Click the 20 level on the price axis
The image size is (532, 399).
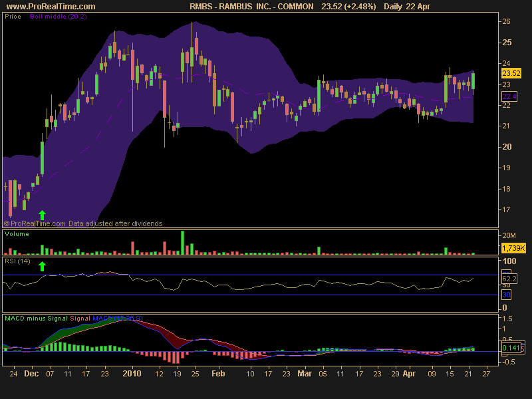coord(507,147)
